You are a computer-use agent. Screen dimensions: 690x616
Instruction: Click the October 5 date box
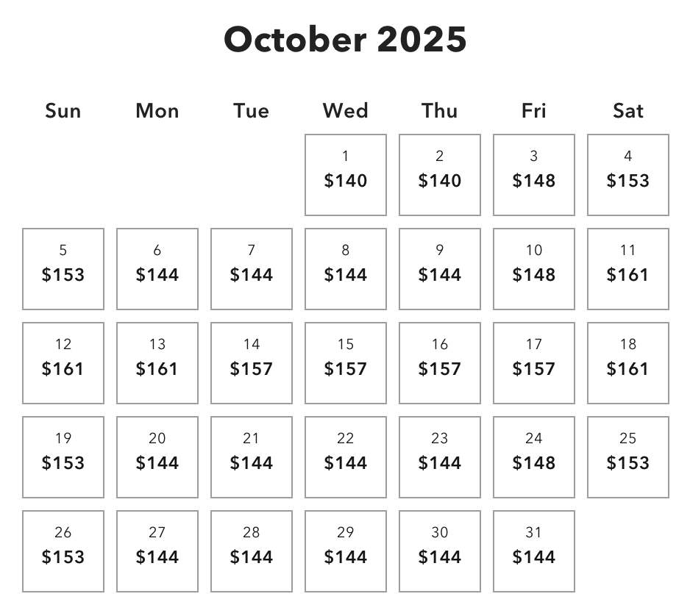click(x=63, y=269)
